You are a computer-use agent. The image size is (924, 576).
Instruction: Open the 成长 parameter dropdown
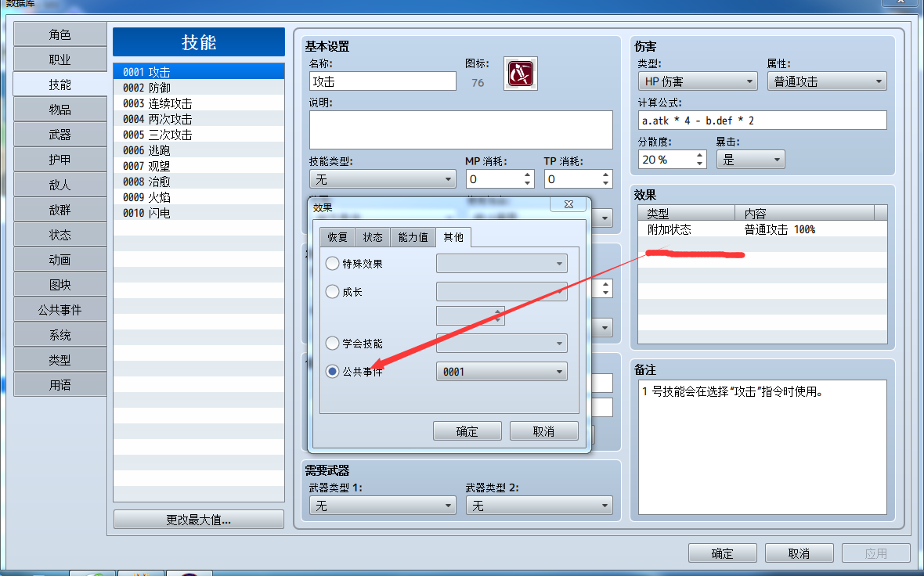(501, 292)
